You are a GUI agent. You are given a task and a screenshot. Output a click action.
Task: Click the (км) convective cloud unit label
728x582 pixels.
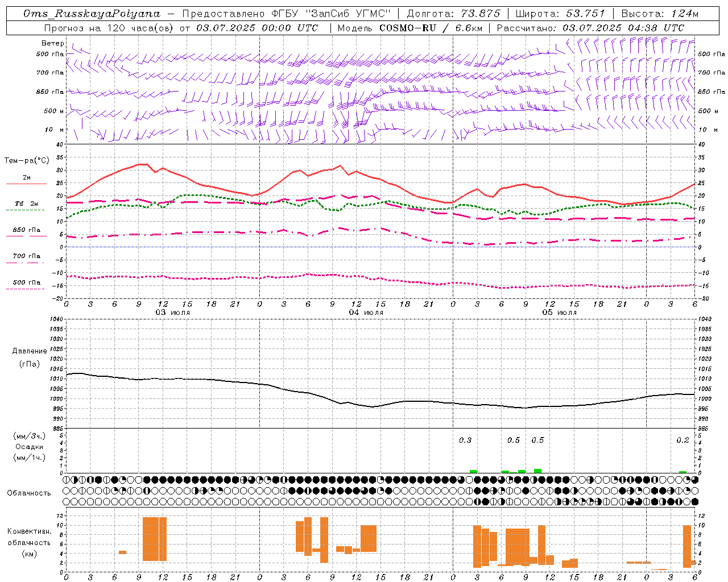(x=29, y=554)
